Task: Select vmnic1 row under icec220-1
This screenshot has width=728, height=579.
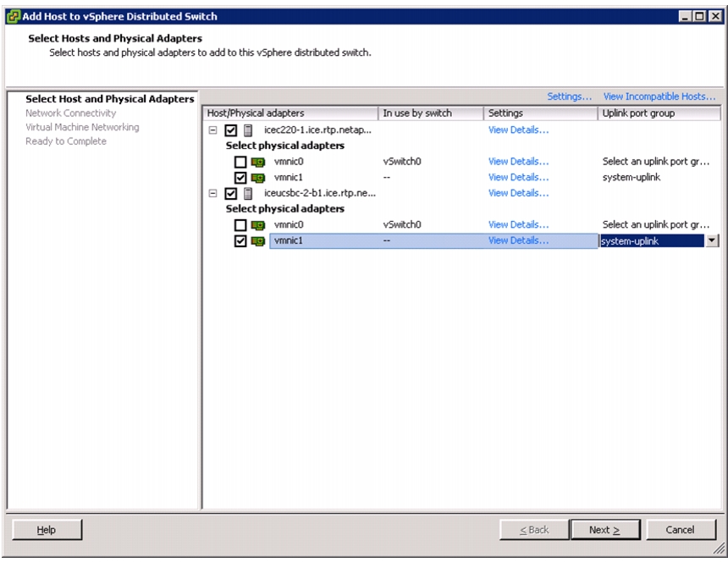Action: tap(289, 178)
